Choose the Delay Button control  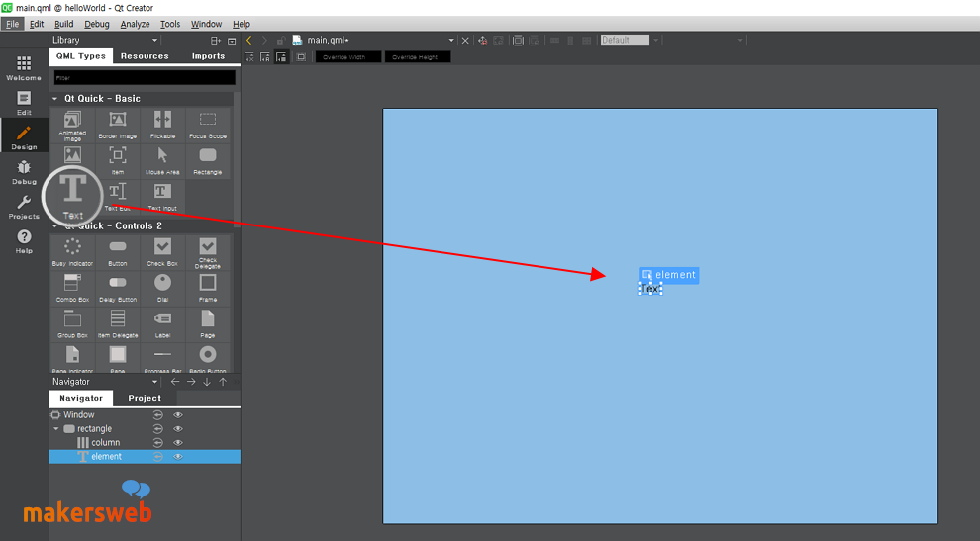pyautogui.click(x=118, y=289)
